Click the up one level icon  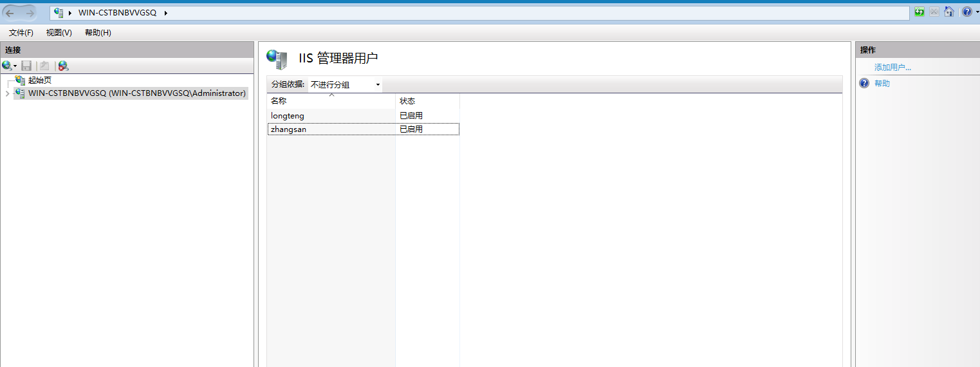pyautogui.click(x=44, y=66)
